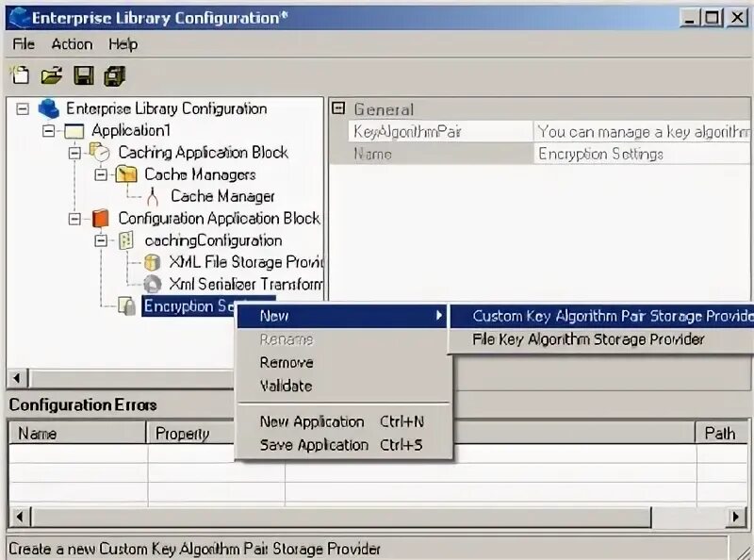The height and width of the screenshot is (560, 754).
Task: Click the Save All toolbar icon
Action: tap(114, 76)
